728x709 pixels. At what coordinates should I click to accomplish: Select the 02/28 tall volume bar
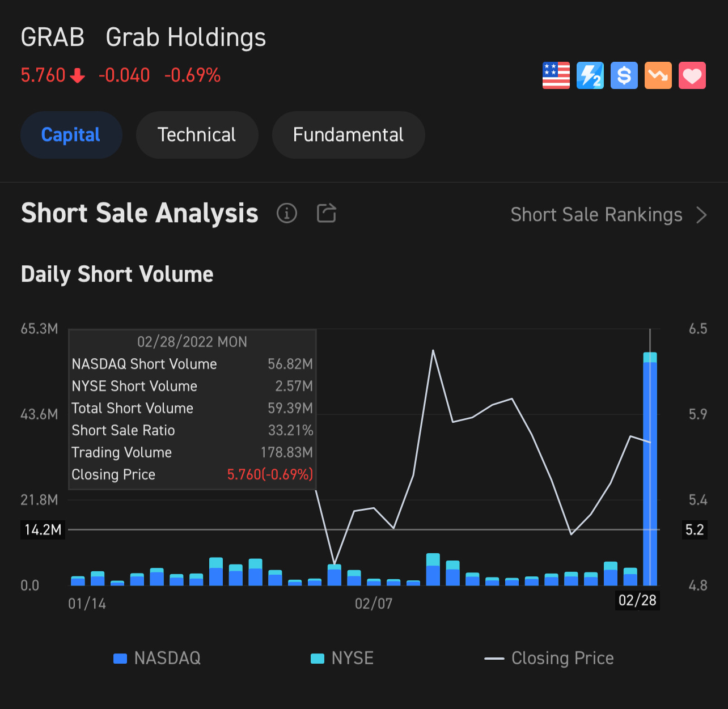click(x=650, y=469)
